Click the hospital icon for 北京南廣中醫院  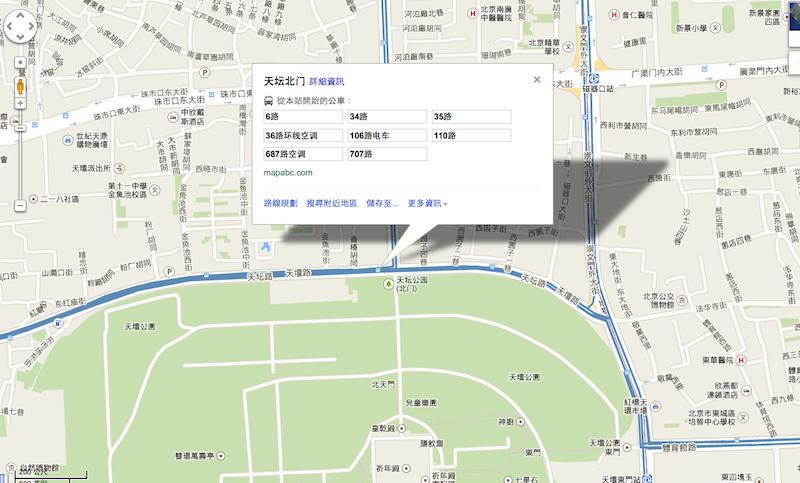(x=473, y=14)
